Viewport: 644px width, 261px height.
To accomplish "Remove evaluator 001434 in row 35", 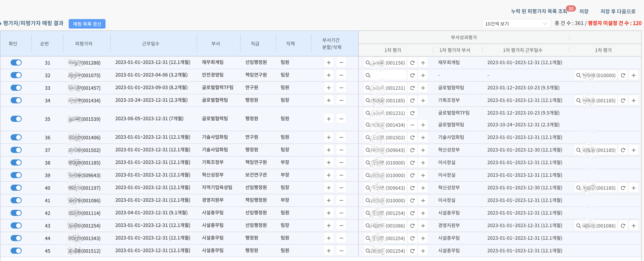I will 412,125.
